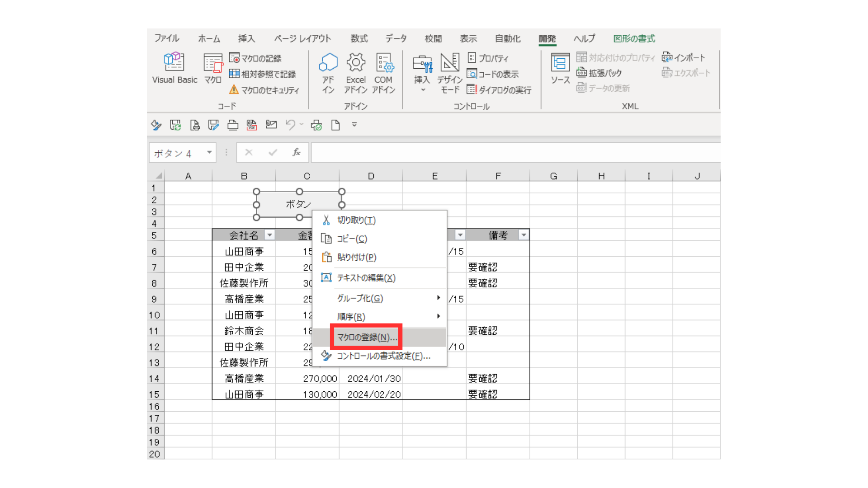Image resolution: width=868 pixels, height=488 pixels.
Task: Expand the Name Box dropdown arrow
Action: (x=209, y=153)
